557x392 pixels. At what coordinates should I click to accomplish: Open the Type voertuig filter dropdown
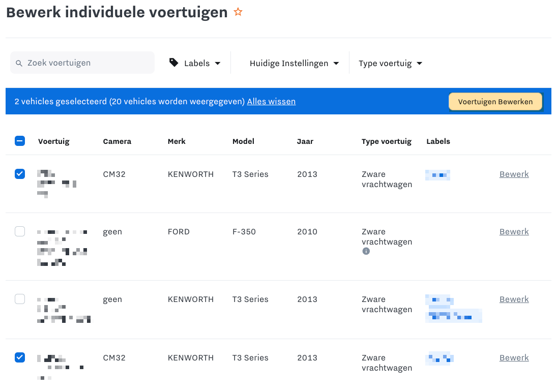coord(390,63)
